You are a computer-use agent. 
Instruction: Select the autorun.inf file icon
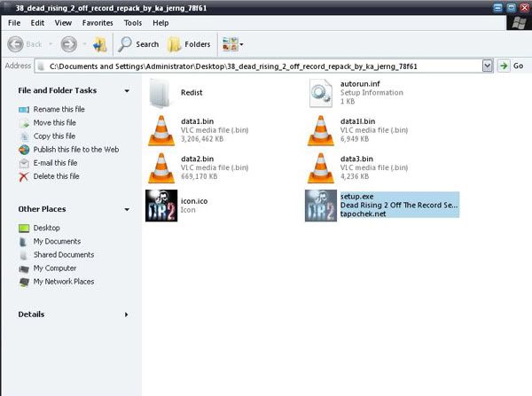pyautogui.click(x=321, y=93)
